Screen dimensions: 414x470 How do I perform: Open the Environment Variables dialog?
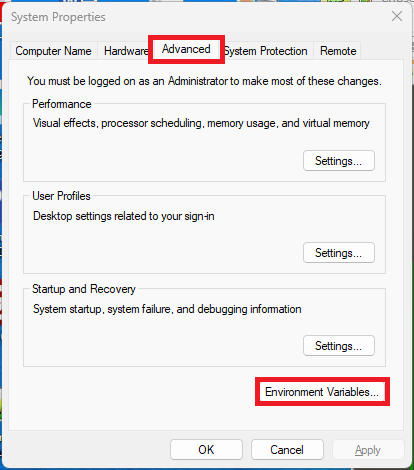click(322, 392)
